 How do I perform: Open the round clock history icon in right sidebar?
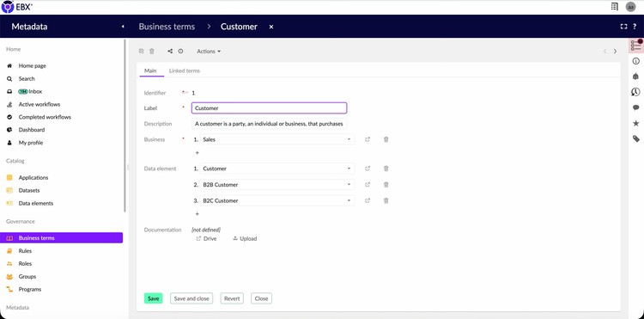636,92
